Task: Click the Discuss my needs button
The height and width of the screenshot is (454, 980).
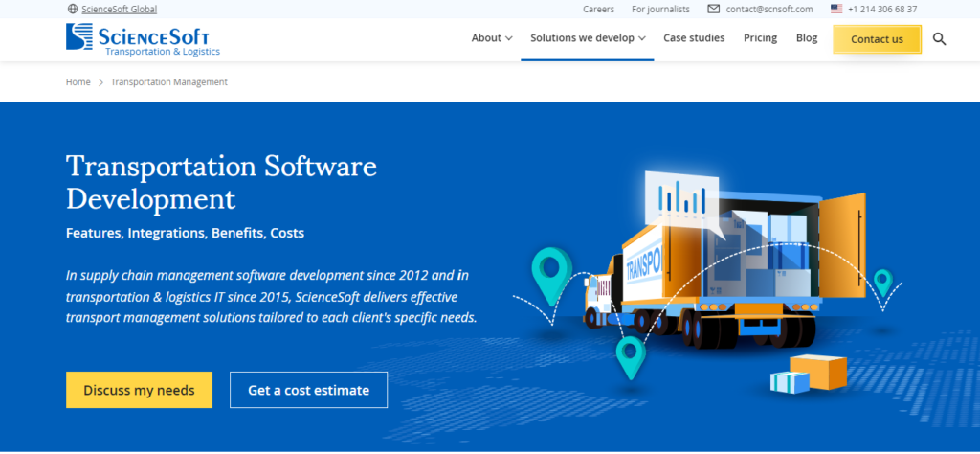Action: point(139,390)
